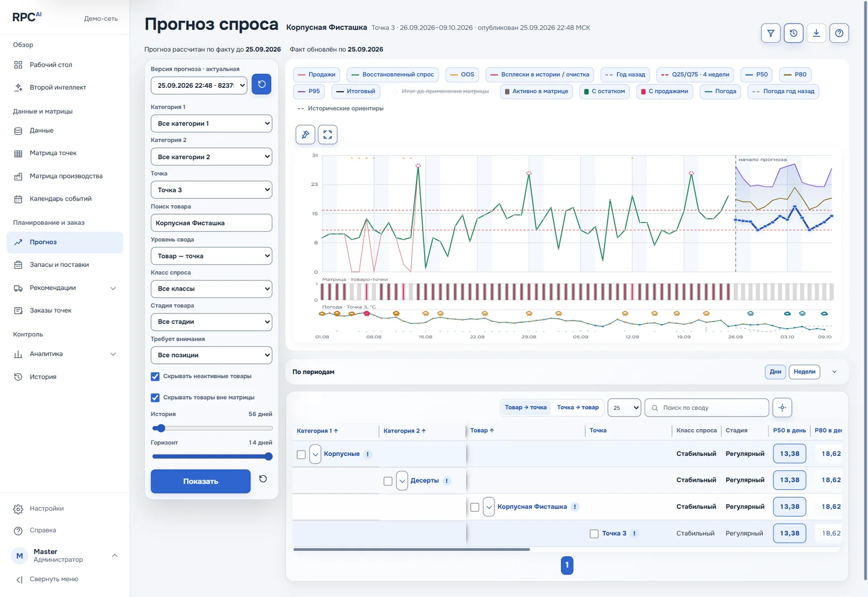Check the Корпусная Фисташка row checkbox

[x=475, y=508]
